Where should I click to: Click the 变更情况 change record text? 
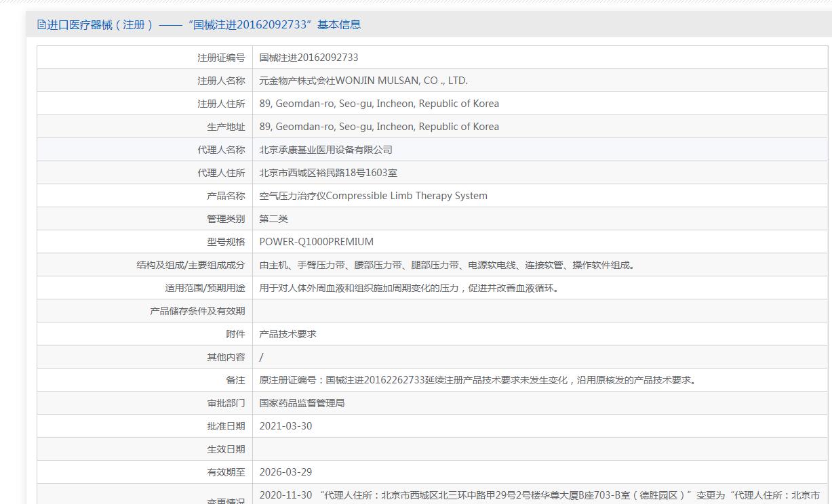tap(539, 495)
